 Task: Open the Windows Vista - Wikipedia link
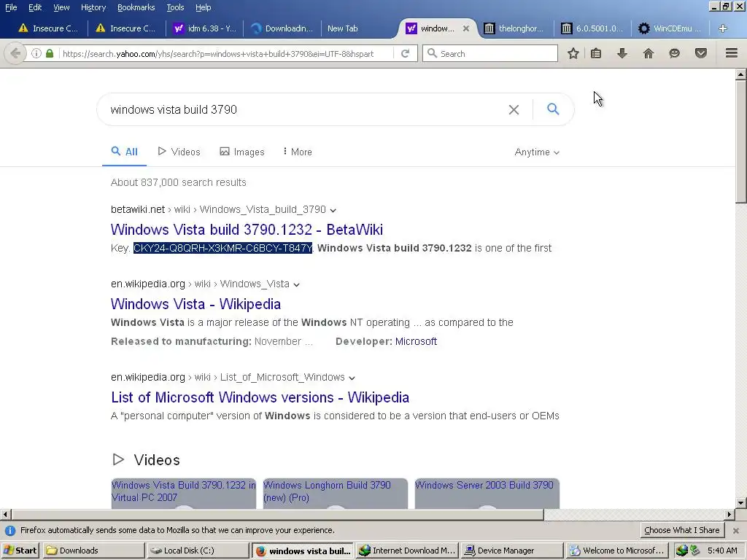tap(196, 304)
